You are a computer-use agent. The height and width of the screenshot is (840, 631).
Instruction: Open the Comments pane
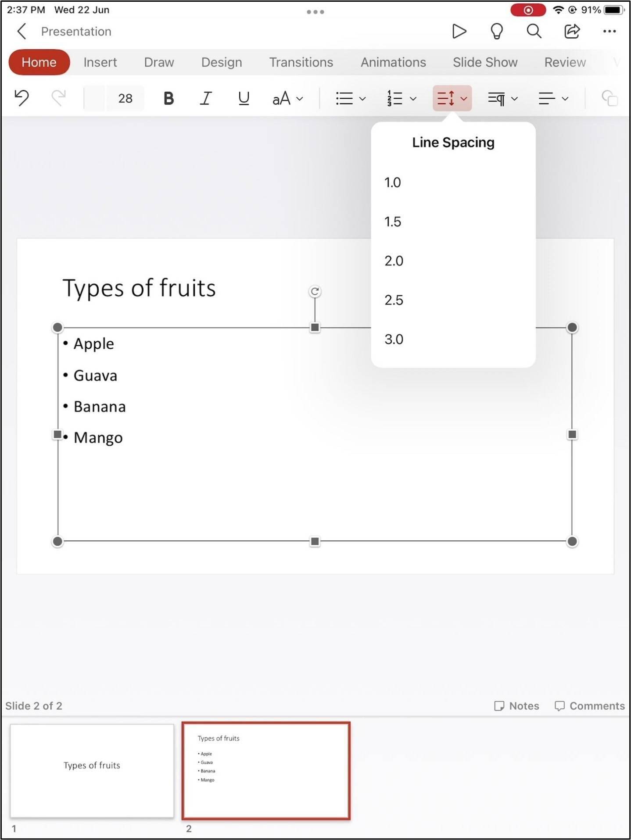pos(589,706)
